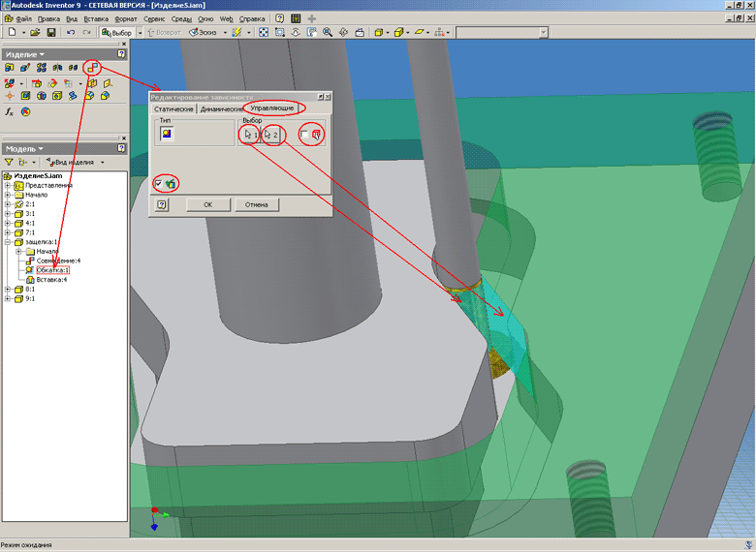
Task: Create a new document with the toolbar icon
Action: (12, 32)
